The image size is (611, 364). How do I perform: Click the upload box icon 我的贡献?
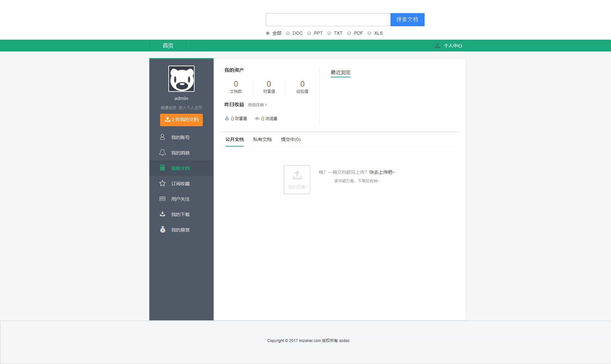[x=297, y=180]
